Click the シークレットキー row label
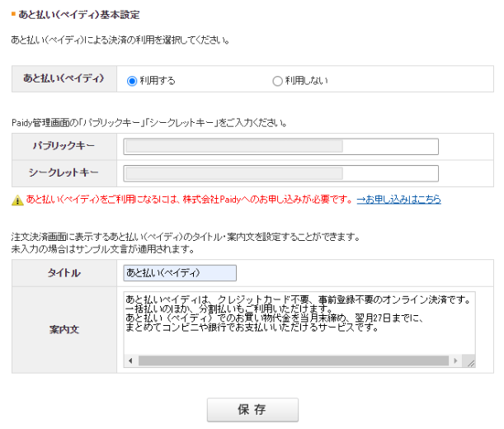This screenshot has height=429, width=504. click(x=64, y=173)
